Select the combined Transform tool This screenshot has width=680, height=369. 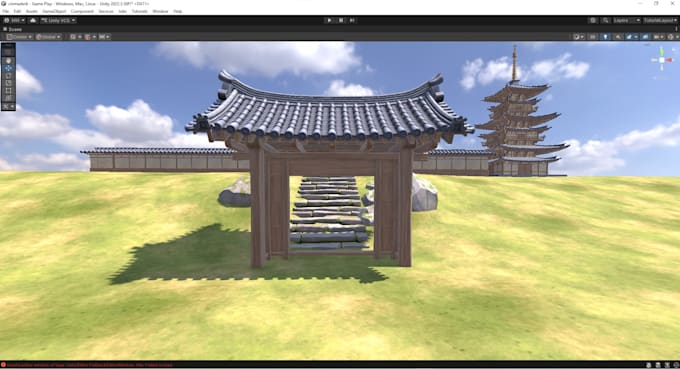click(8, 98)
